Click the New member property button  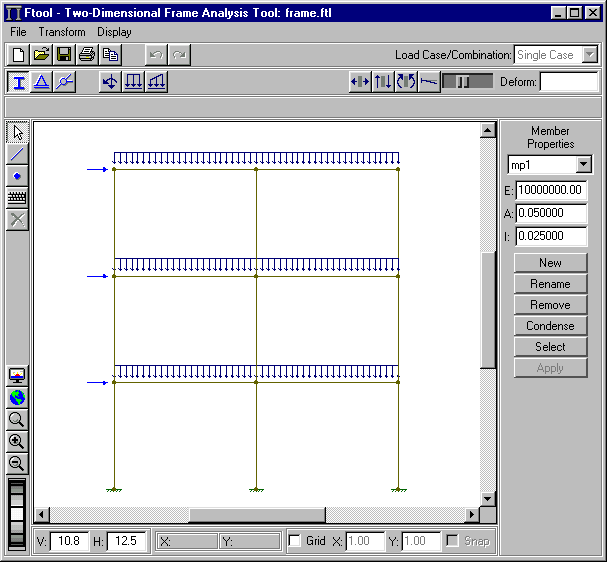coord(550,263)
